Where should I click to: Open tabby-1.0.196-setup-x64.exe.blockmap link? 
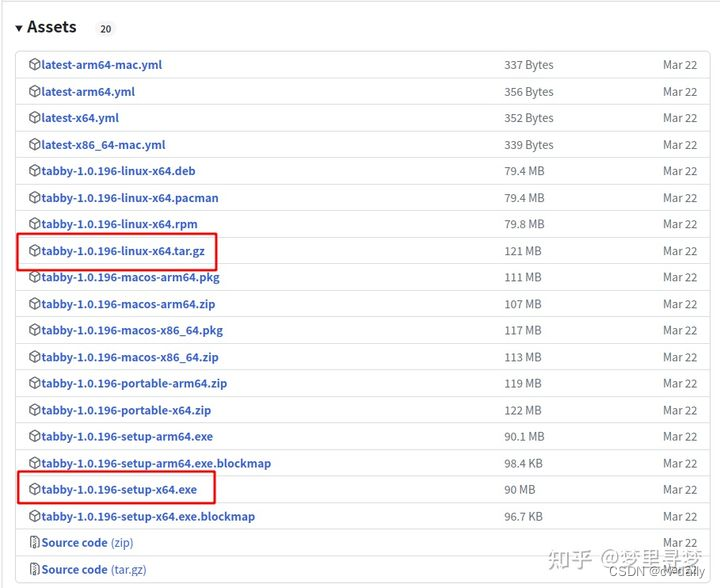148,516
